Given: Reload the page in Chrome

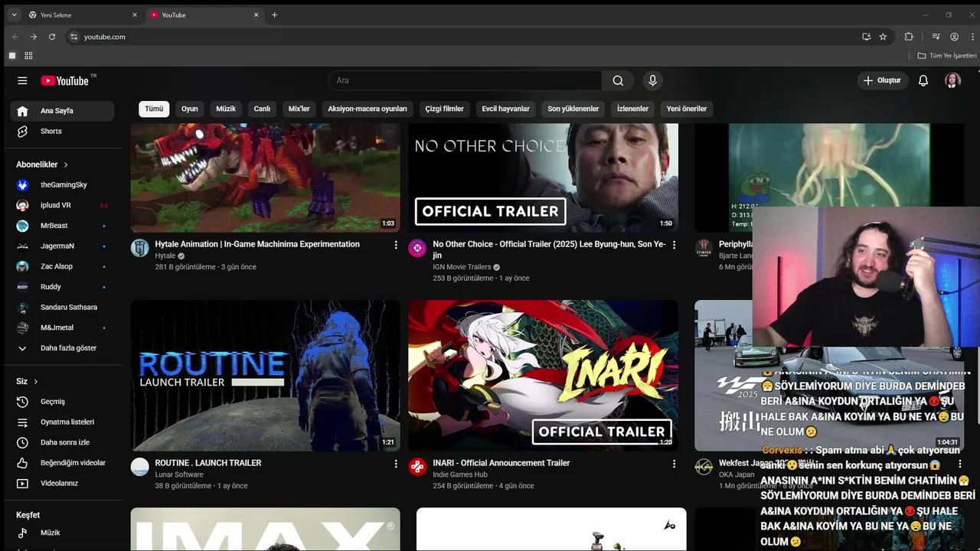Looking at the screenshot, I should coord(52,37).
